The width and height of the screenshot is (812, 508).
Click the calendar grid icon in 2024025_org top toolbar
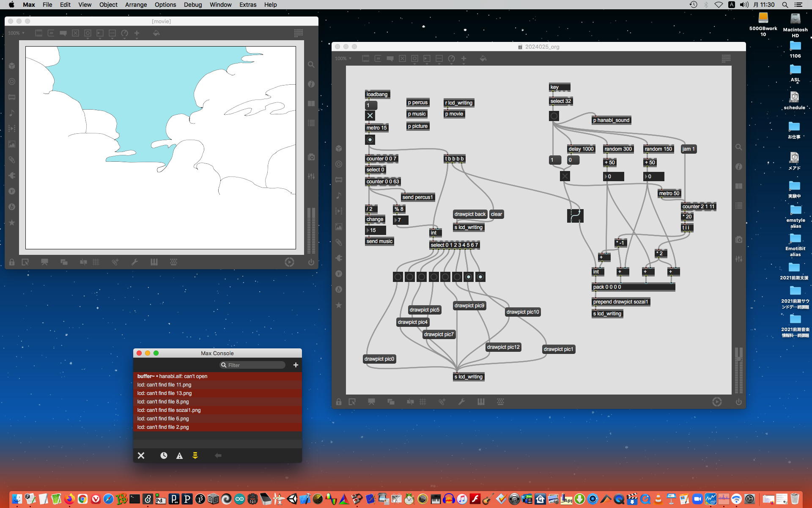click(x=726, y=58)
